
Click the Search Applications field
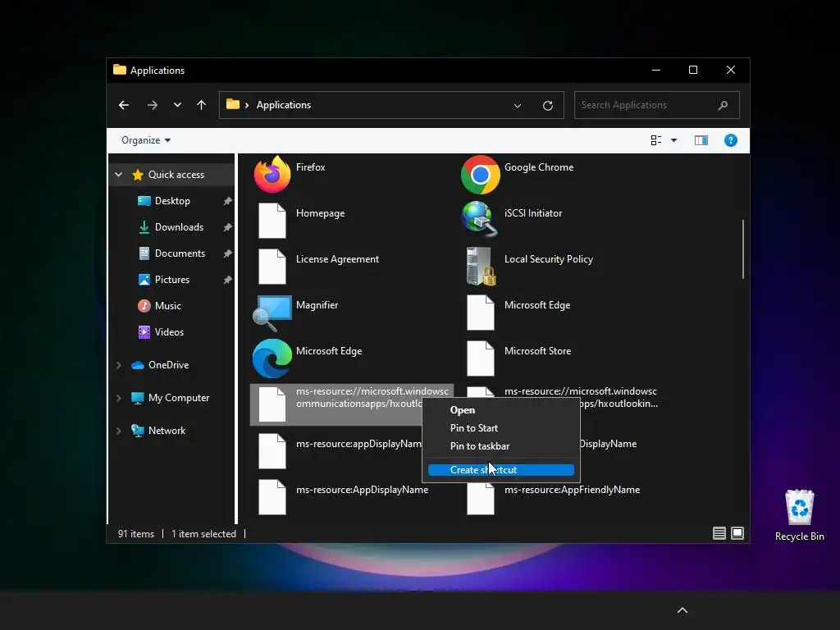click(657, 105)
